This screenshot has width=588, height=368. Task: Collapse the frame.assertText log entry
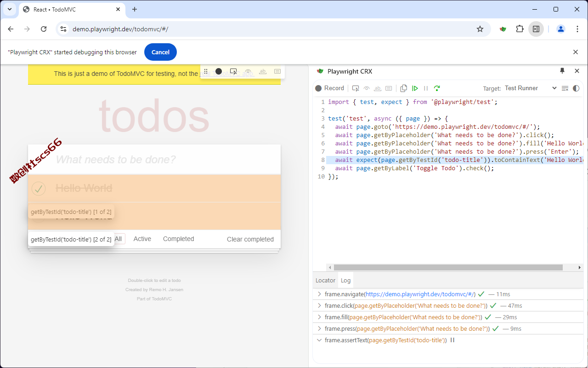(x=319, y=340)
